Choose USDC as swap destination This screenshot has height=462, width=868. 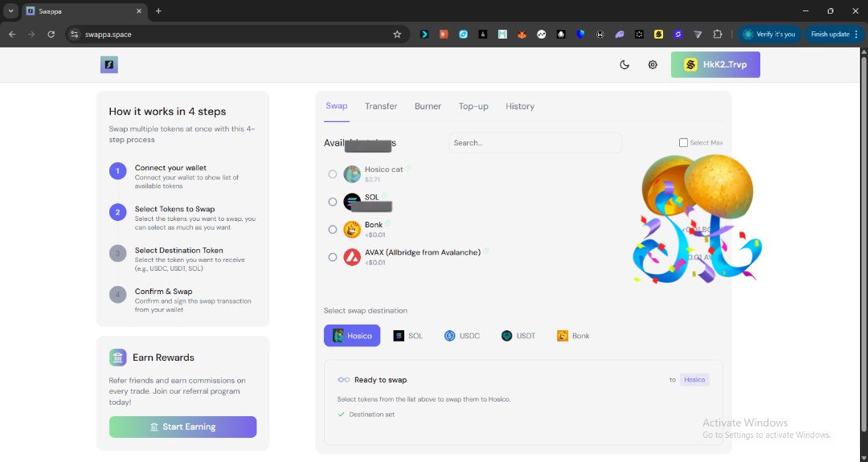coord(462,336)
